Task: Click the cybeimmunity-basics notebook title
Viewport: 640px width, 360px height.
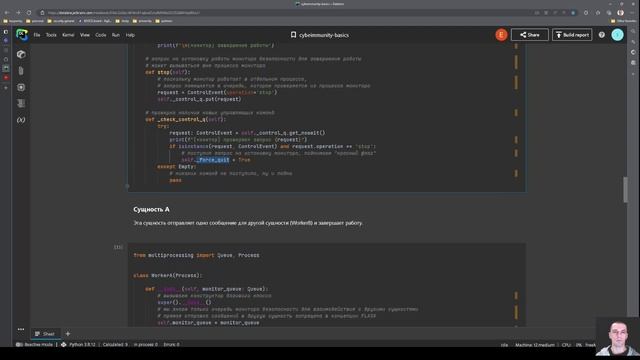Action: pyautogui.click(x=324, y=35)
